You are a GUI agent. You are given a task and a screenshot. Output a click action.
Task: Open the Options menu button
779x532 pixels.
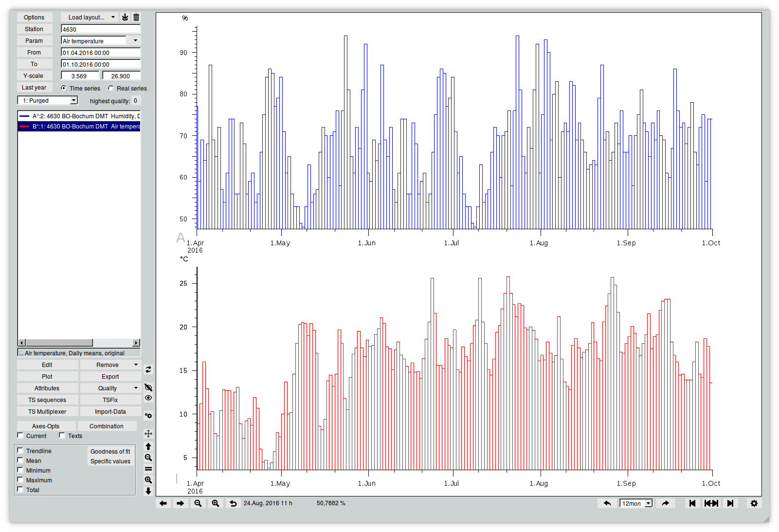(34, 17)
